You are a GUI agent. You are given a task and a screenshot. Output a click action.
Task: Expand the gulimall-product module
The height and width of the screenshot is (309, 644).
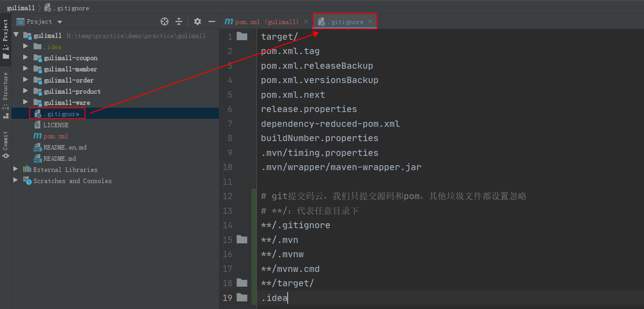25,91
